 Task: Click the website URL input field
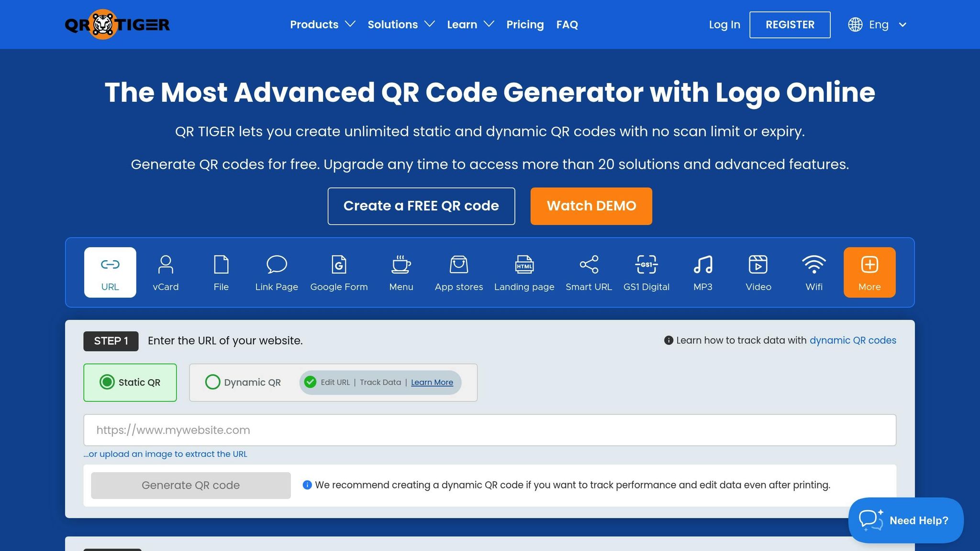[x=490, y=430]
